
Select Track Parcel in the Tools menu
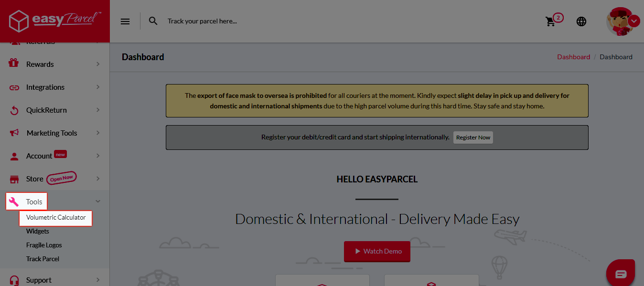pyautogui.click(x=43, y=258)
